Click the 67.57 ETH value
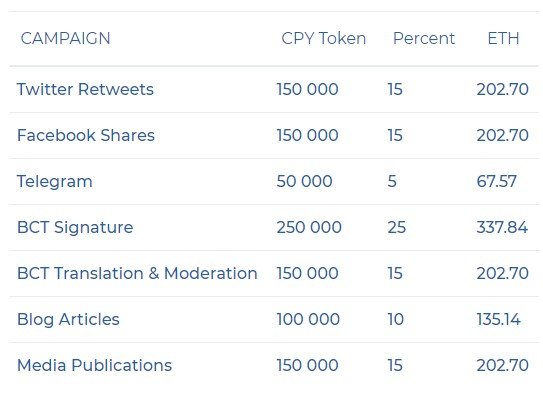The height and width of the screenshot is (394, 543). pos(497,181)
